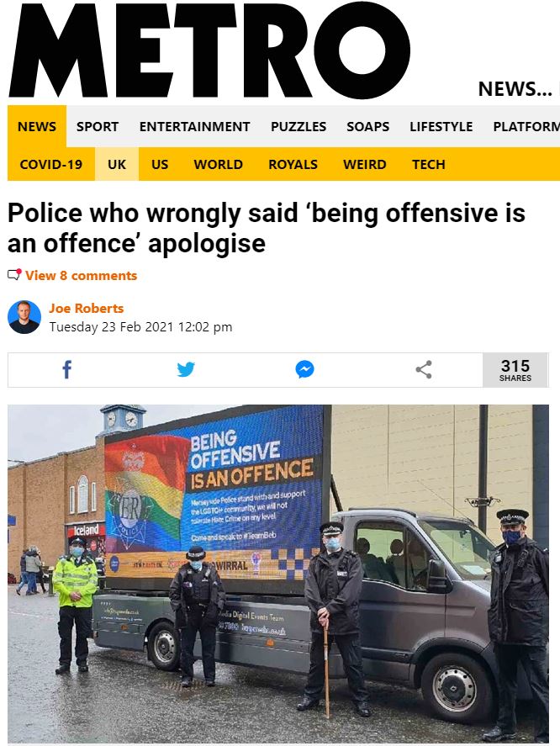Viewport: 560px width, 746px height.
Task: Click the police van article photo
Action: (x=278, y=574)
